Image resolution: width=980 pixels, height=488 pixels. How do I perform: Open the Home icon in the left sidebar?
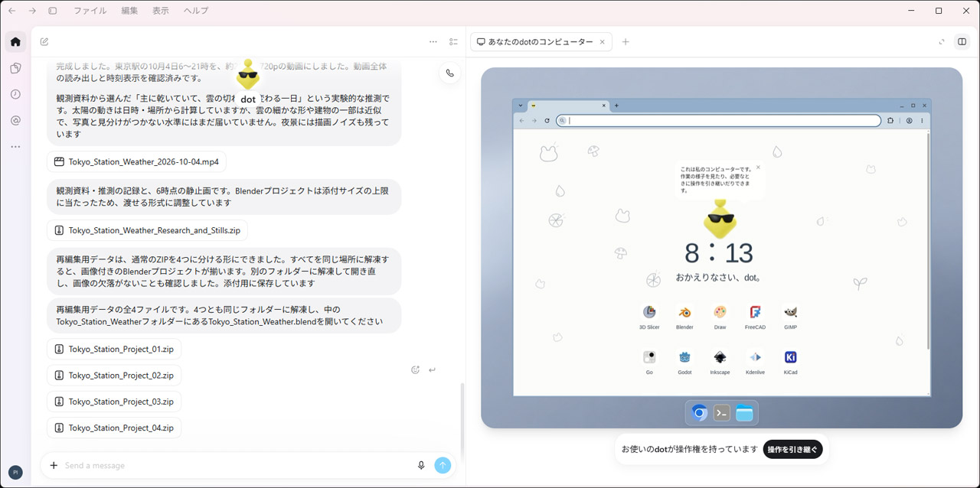coord(15,41)
